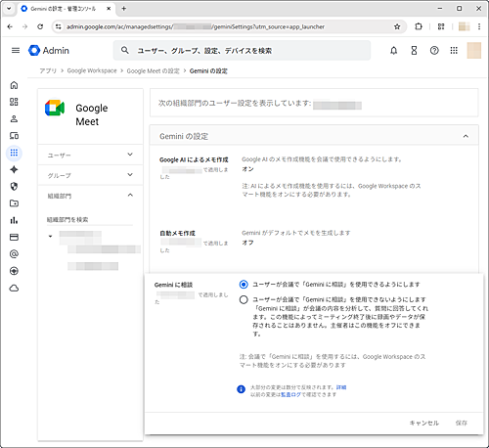Image resolution: width=489 pixels, height=448 pixels.
Task: Collapse the Gemini の設定 panel
Action: pyautogui.click(x=466, y=136)
